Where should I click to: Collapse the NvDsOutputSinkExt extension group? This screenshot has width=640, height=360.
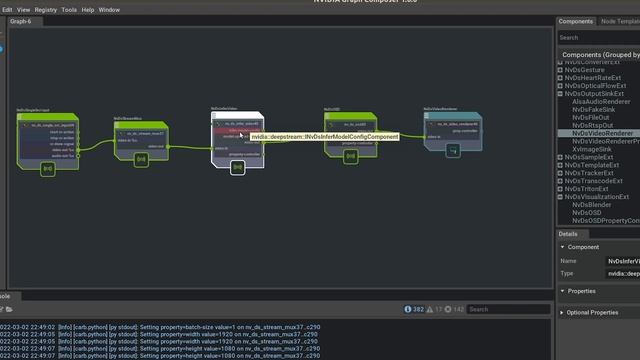click(560, 93)
